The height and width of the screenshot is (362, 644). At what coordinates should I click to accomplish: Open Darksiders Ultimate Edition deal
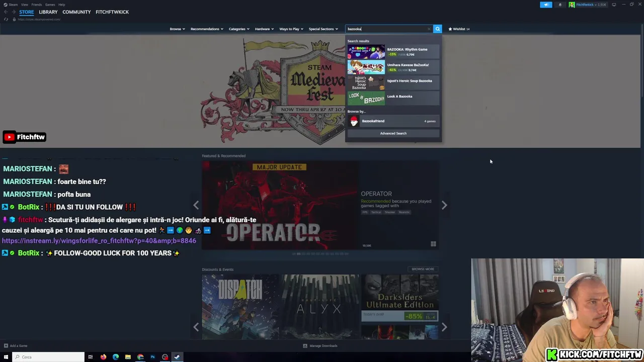click(399, 298)
